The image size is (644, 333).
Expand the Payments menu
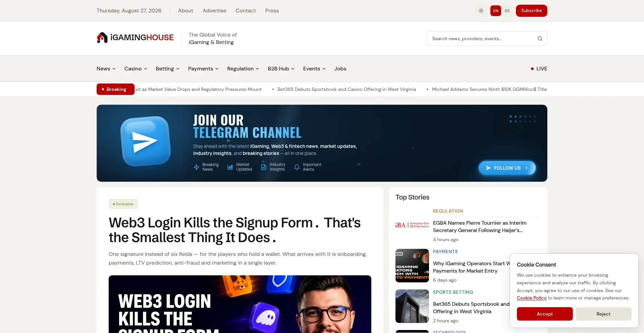tap(203, 69)
